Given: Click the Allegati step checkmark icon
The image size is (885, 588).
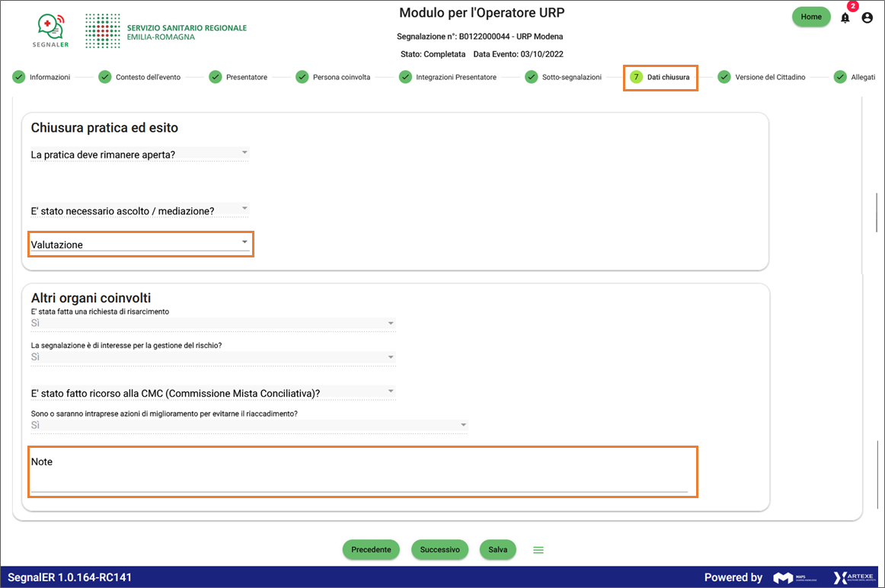Looking at the screenshot, I should (x=840, y=77).
